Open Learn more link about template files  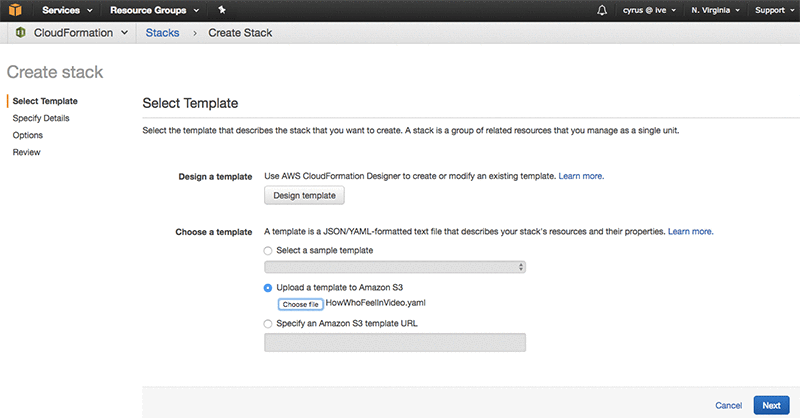tap(691, 231)
